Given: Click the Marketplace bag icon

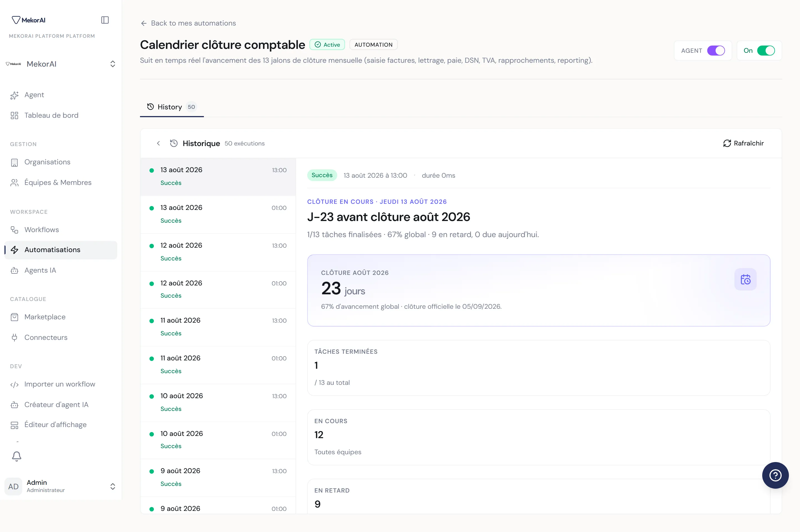Looking at the screenshot, I should point(14,317).
